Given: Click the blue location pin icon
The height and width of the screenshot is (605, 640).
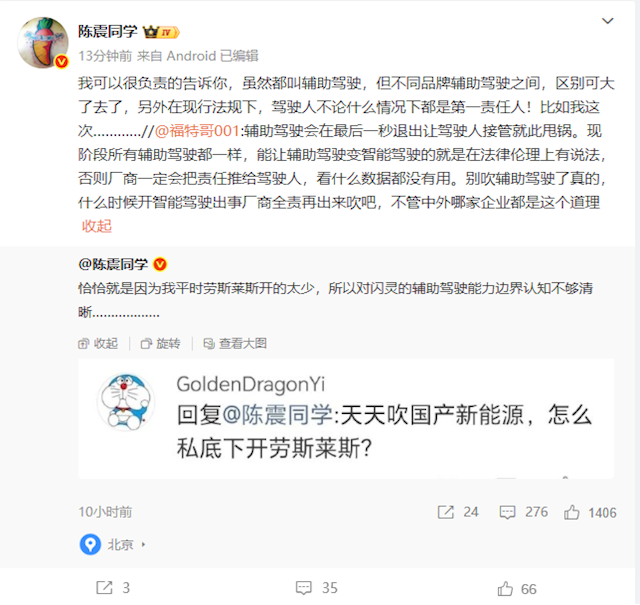Looking at the screenshot, I should click(x=90, y=544).
